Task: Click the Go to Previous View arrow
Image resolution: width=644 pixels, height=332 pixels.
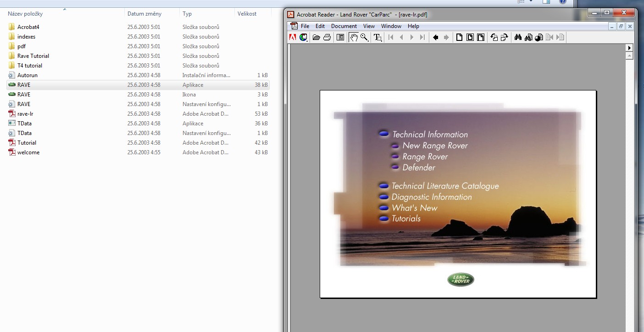Action: coord(436,38)
